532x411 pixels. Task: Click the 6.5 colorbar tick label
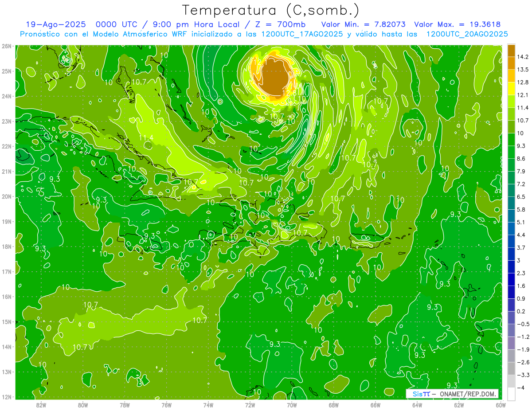tap(521, 197)
